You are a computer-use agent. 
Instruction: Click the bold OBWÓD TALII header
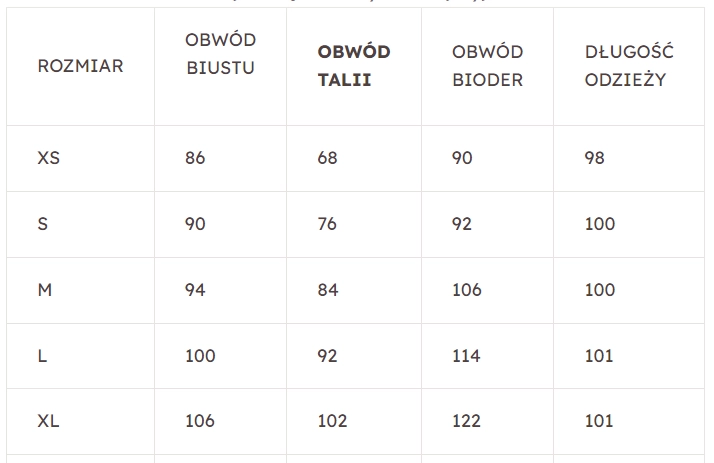pyautogui.click(x=354, y=66)
